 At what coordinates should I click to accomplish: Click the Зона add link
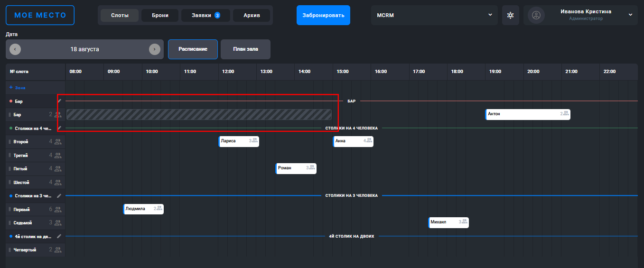point(20,88)
